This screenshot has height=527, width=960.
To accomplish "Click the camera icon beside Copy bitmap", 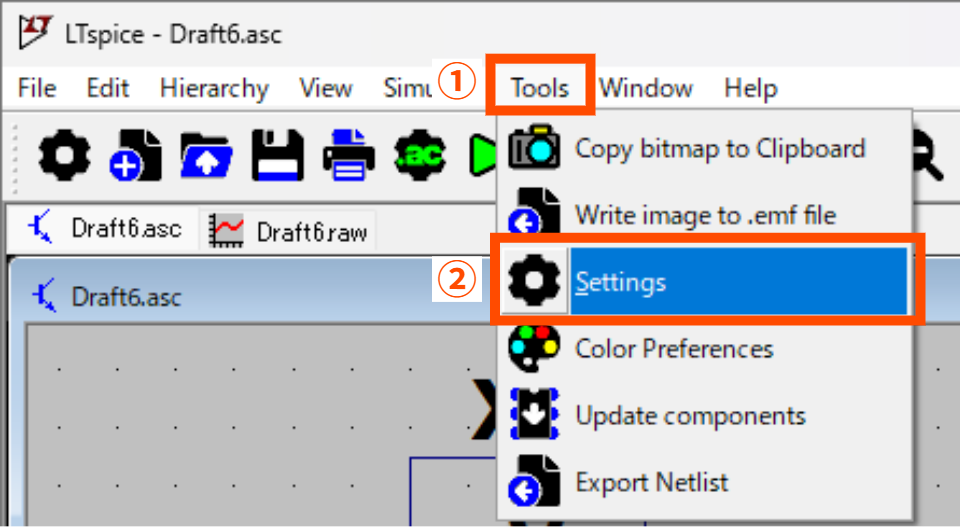I will [535, 149].
